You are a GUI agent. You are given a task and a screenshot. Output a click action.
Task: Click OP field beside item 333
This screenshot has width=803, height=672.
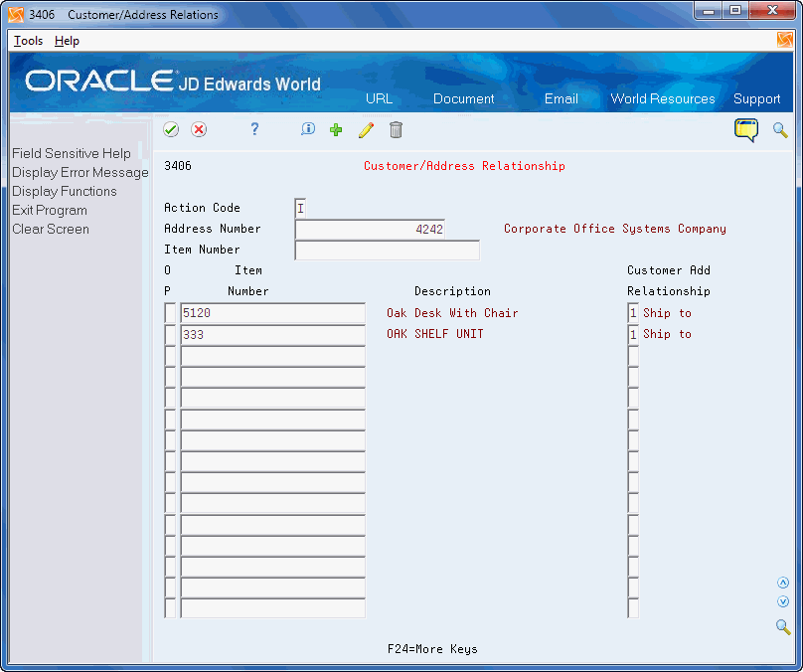pos(170,334)
